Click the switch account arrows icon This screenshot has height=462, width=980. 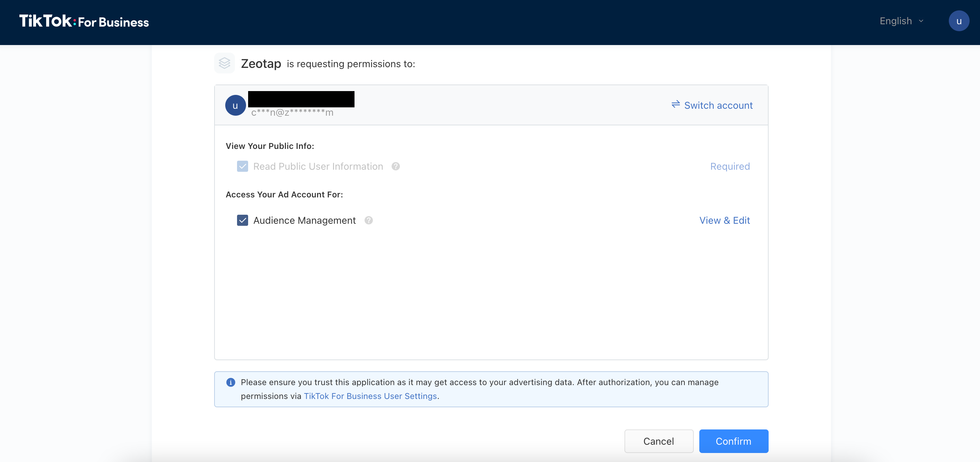point(675,104)
